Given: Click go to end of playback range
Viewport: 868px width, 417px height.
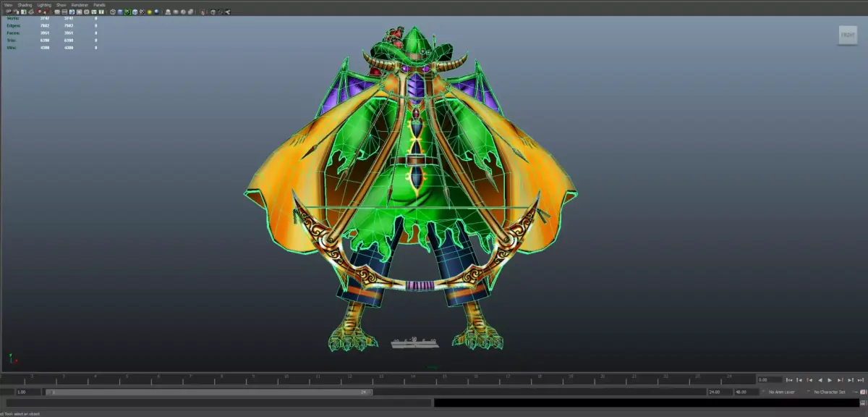Looking at the screenshot, I should (861, 380).
